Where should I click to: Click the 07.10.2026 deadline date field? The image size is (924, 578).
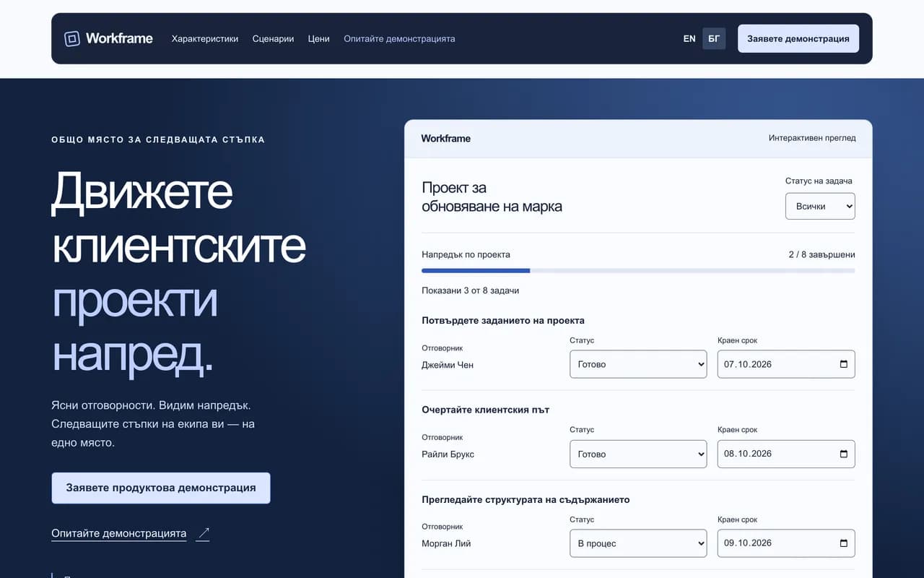[786, 364]
